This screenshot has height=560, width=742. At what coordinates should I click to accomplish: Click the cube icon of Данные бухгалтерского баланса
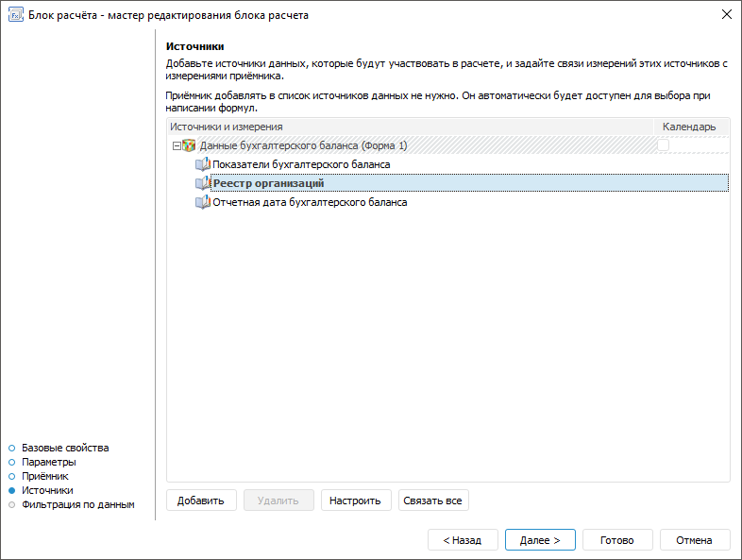189,145
